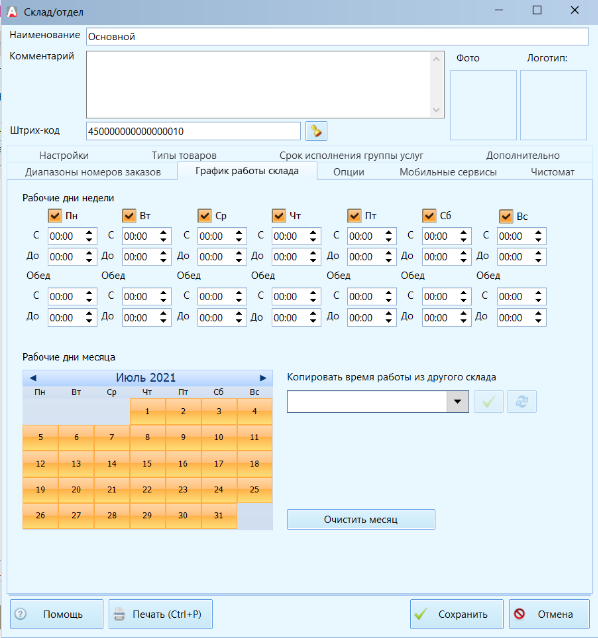The width and height of the screenshot is (598, 638).
Task: Go to previous month in calendar
Action: (33, 378)
